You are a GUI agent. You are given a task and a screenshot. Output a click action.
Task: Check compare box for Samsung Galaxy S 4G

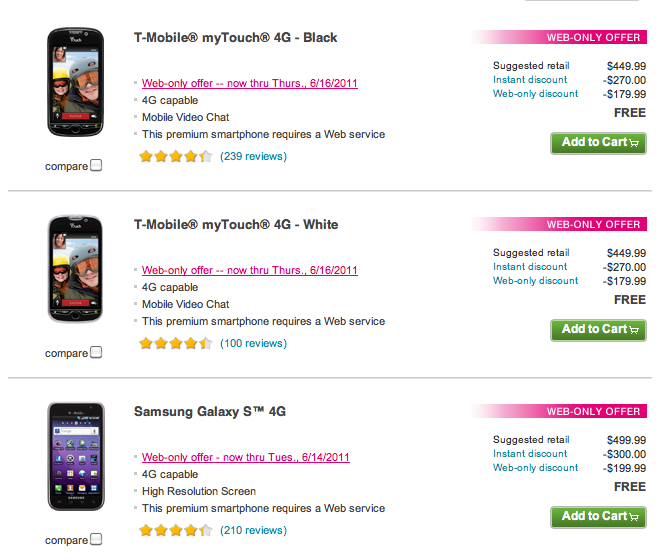point(96,540)
